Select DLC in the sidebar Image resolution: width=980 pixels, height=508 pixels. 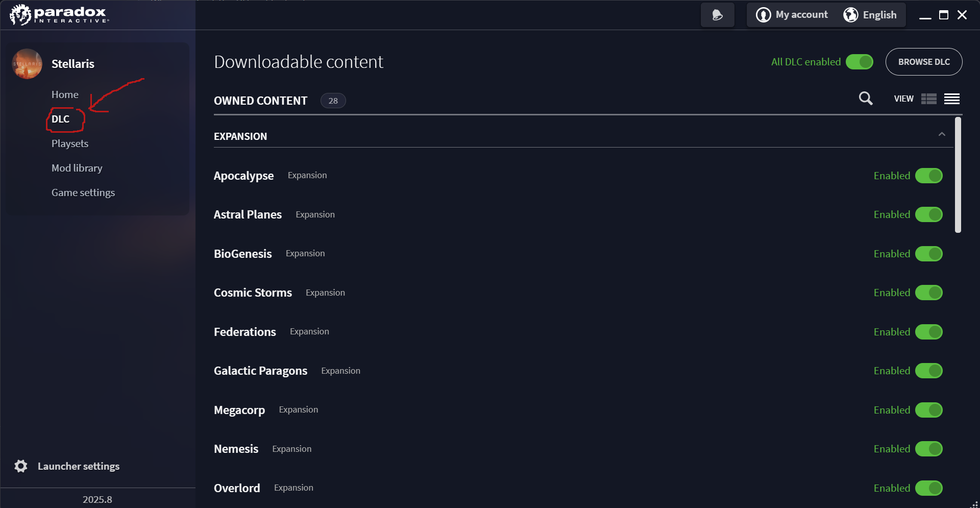pyautogui.click(x=60, y=119)
